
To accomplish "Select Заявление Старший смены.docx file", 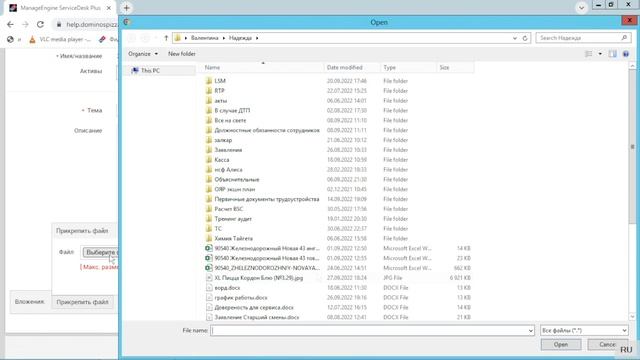I will coord(256,317).
